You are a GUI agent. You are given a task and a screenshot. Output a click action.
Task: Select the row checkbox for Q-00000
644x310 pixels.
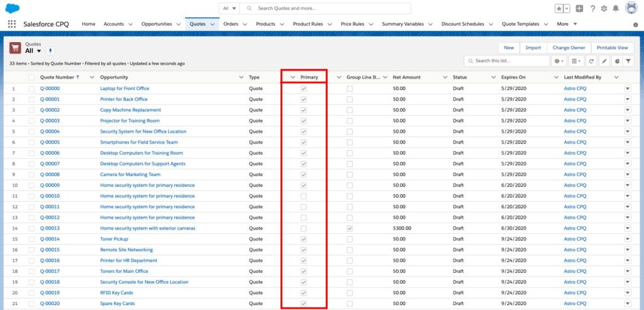31,89
